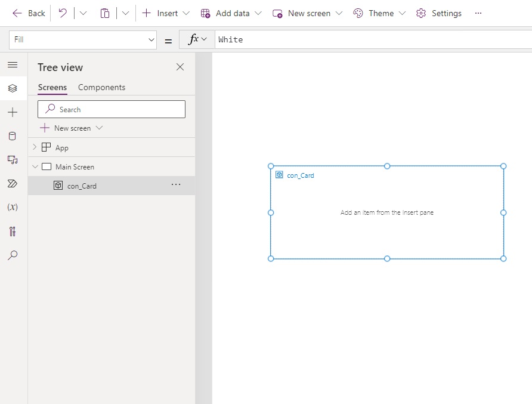Screen dimensions: 532x404
Task: Open Advanced tools icon in sidebar
Action: click(13, 232)
